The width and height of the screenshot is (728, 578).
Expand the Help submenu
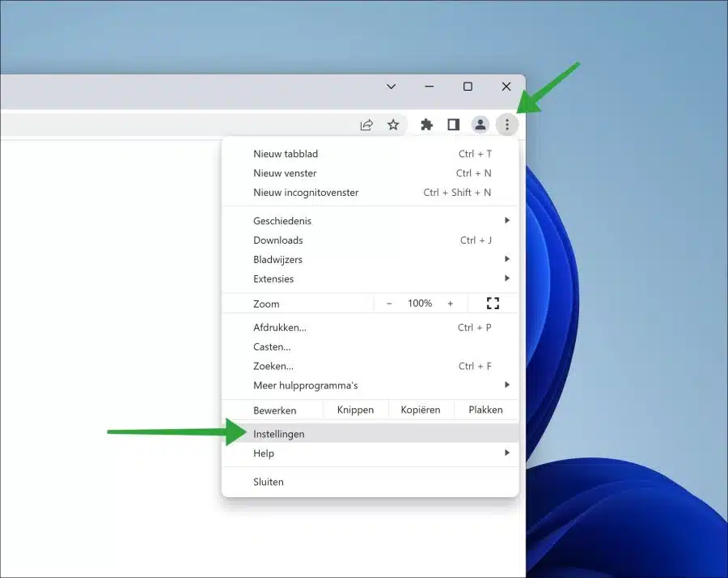(370, 453)
